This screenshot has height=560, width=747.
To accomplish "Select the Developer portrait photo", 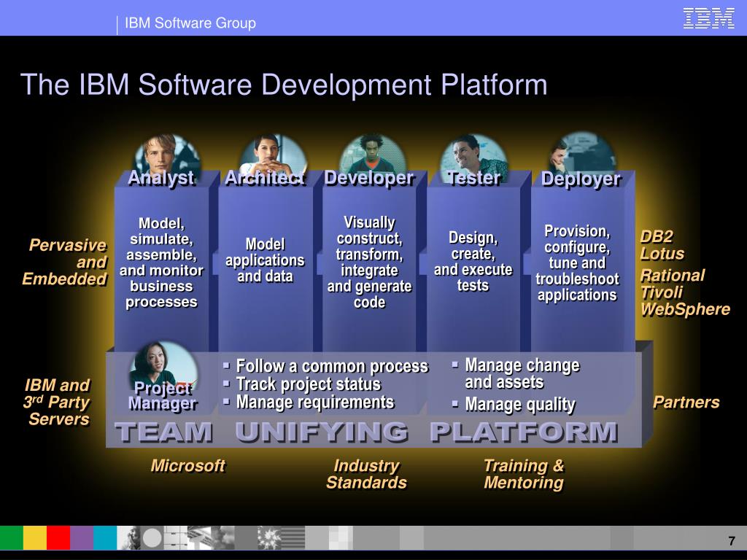I will pyautogui.click(x=373, y=153).
